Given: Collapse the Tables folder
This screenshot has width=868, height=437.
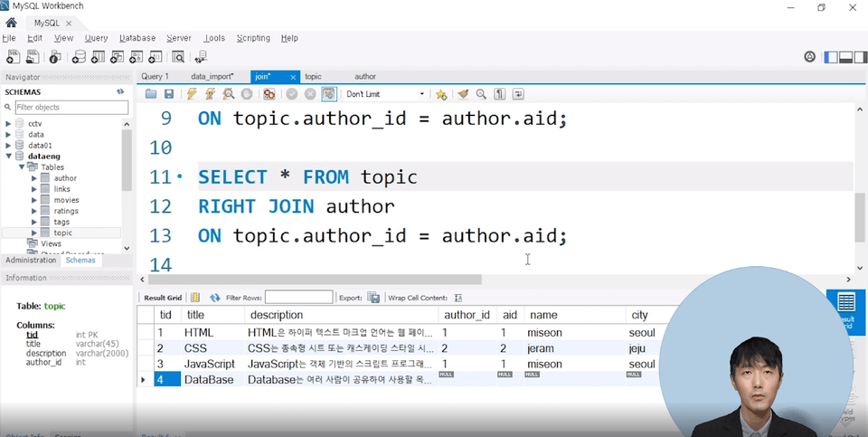Looking at the screenshot, I should 22,166.
